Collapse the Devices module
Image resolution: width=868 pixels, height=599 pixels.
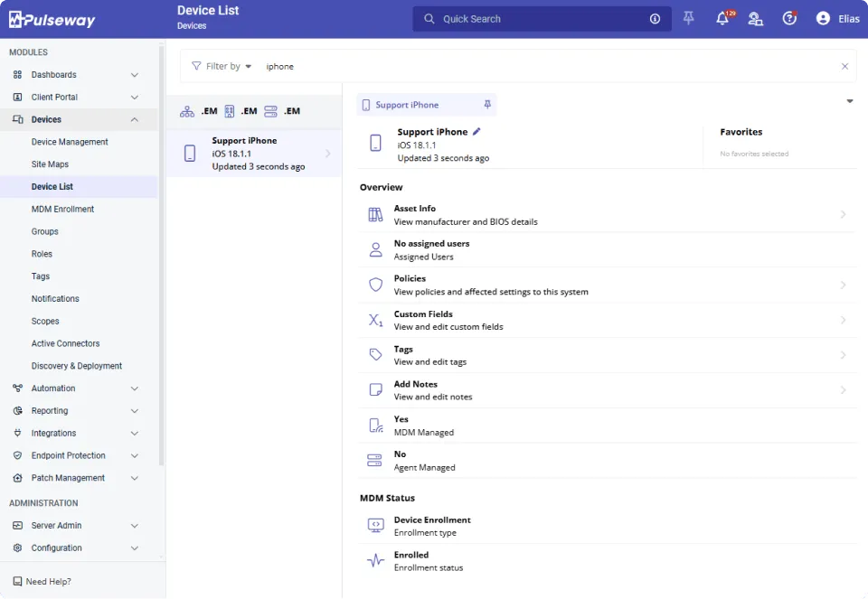135,119
